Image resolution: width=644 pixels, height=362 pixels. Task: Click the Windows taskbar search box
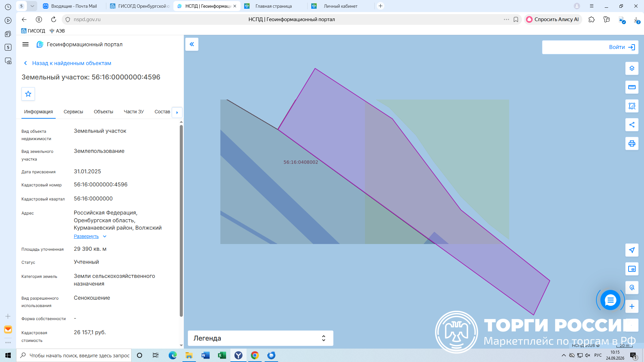click(x=74, y=355)
